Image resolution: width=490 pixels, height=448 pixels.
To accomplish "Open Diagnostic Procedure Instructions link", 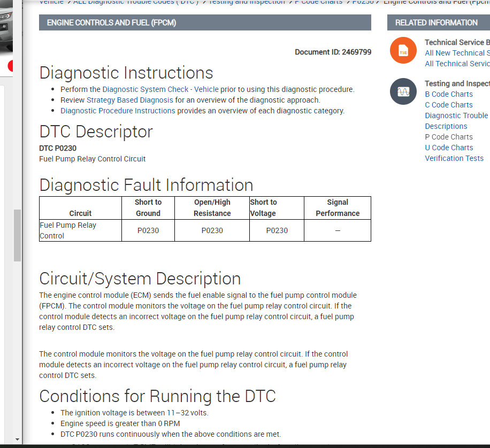I will (118, 111).
